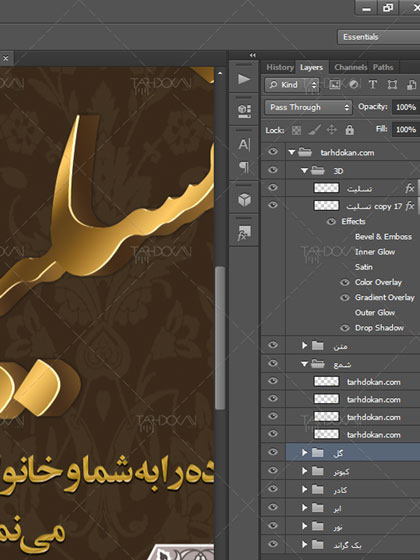Hide the 3D group
The height and width of the screenshot is (560, 420).
(x=273, y=170)
